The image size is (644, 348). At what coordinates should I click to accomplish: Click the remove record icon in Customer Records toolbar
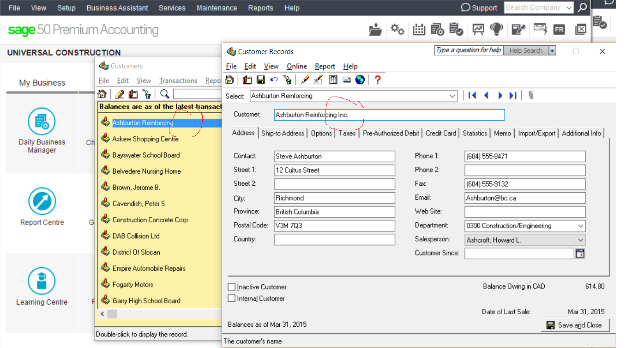click(x=288, y=80)
